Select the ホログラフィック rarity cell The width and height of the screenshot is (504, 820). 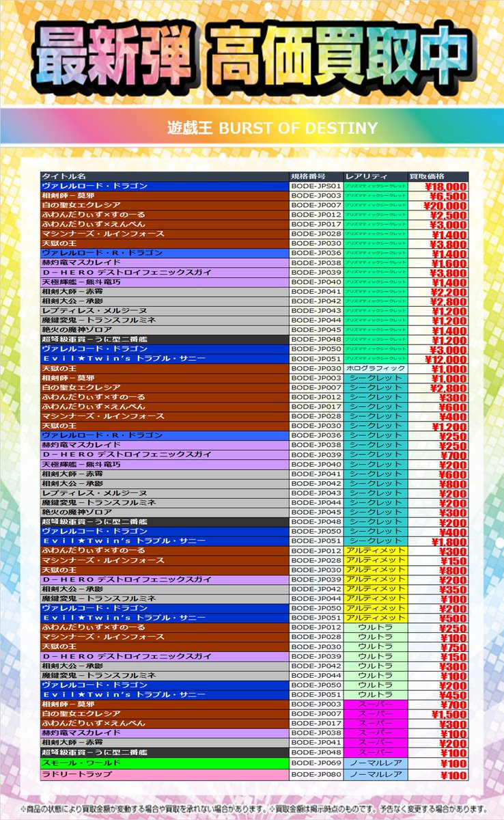pyautogui.click(x=376, y=368)
